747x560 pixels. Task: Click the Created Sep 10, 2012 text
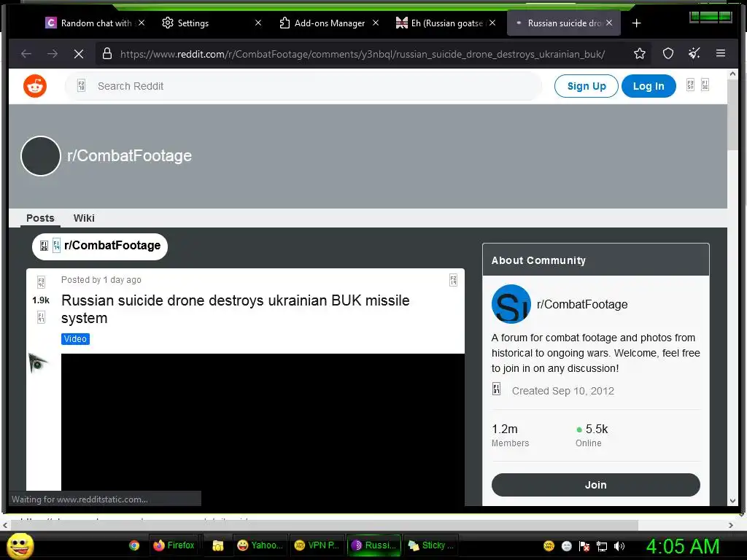point(562,391)
